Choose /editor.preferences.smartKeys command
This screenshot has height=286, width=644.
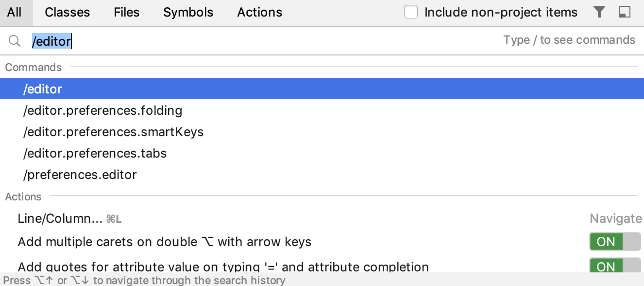tap(322, 132)
